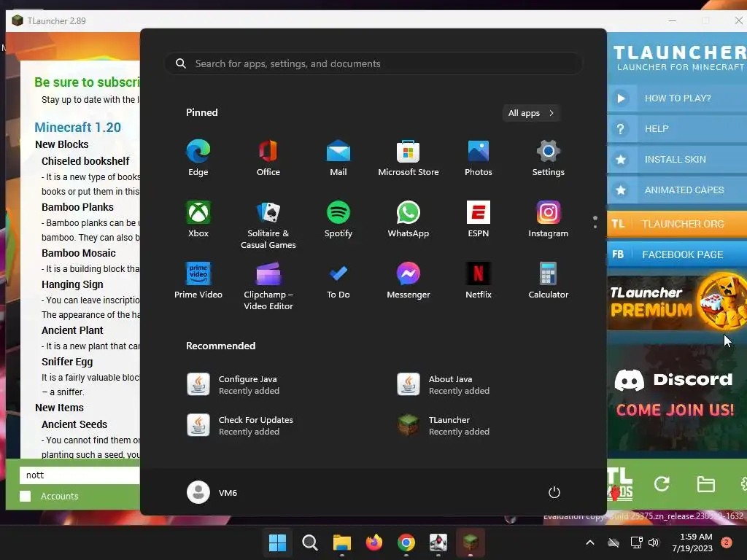The width and height of the screenshot is (747, 560).
Task: Go to next pinned apps page dots
Action: (595, 222)
